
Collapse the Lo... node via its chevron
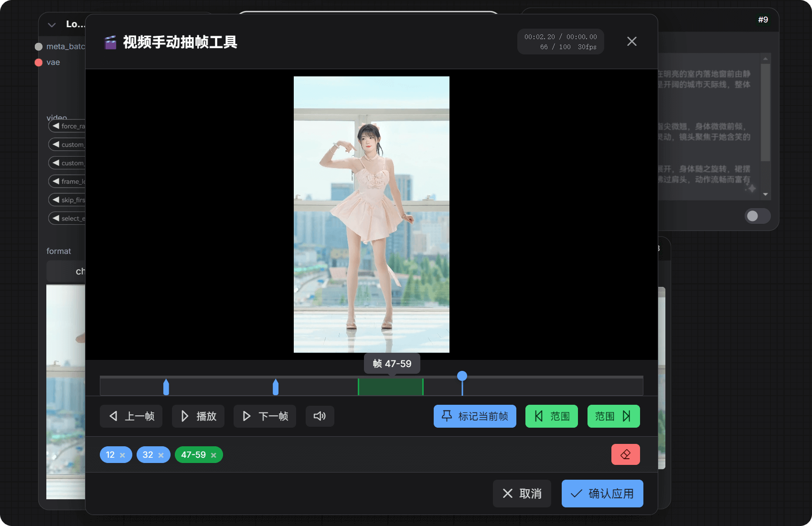point(52,25)
